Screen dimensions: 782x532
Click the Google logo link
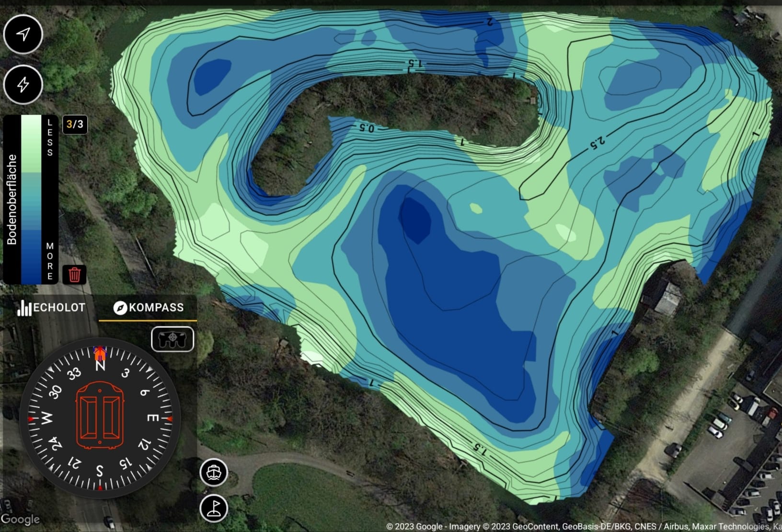pyautogui.click(x=20, y=520)
